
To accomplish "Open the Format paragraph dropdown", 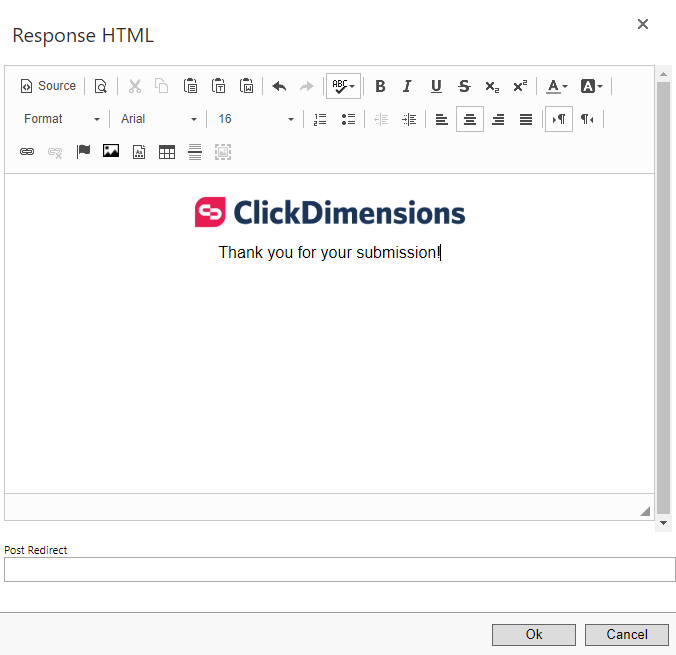I will point(62,119).
